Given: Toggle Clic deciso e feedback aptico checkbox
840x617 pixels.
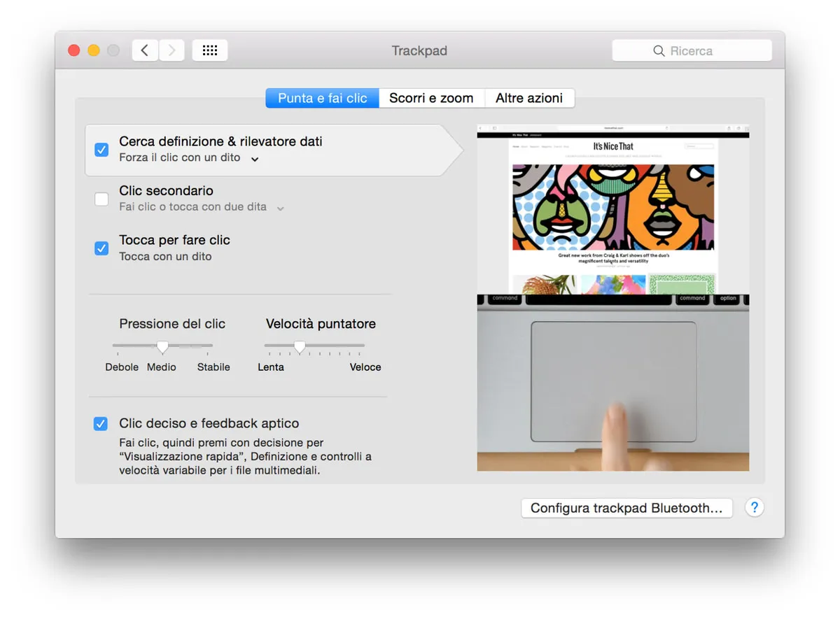Looking at the screenshot, I should click(x=101, y=424).
